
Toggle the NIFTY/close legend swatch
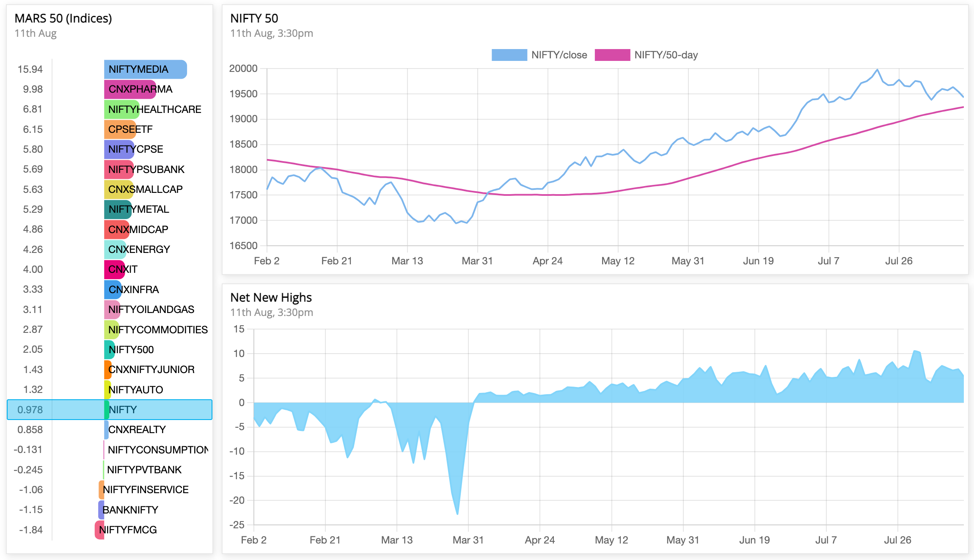[509, 55]
